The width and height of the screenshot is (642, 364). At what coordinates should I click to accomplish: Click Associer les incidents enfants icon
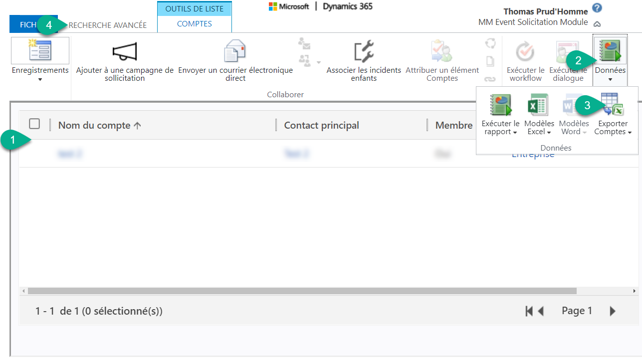coord(364,51)
